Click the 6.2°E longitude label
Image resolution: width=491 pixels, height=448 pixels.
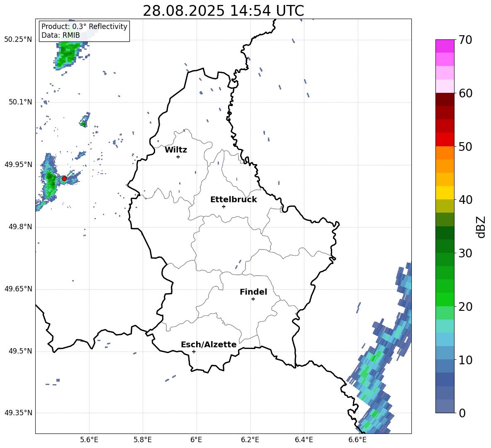pyautogui.click(x=250, y=440)
